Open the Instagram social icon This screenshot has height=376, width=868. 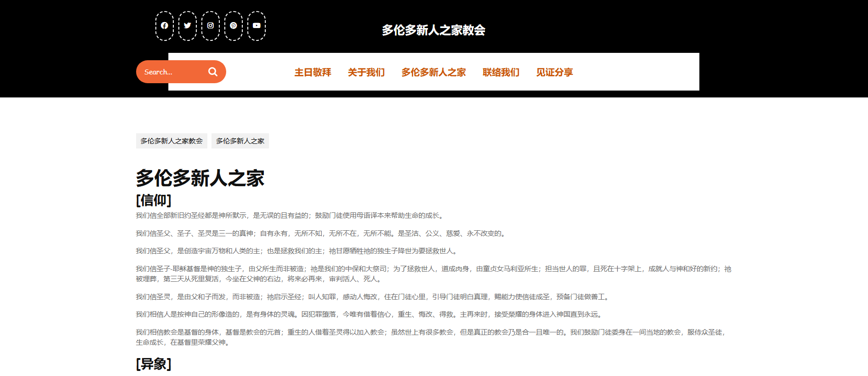tap(211, 26)
